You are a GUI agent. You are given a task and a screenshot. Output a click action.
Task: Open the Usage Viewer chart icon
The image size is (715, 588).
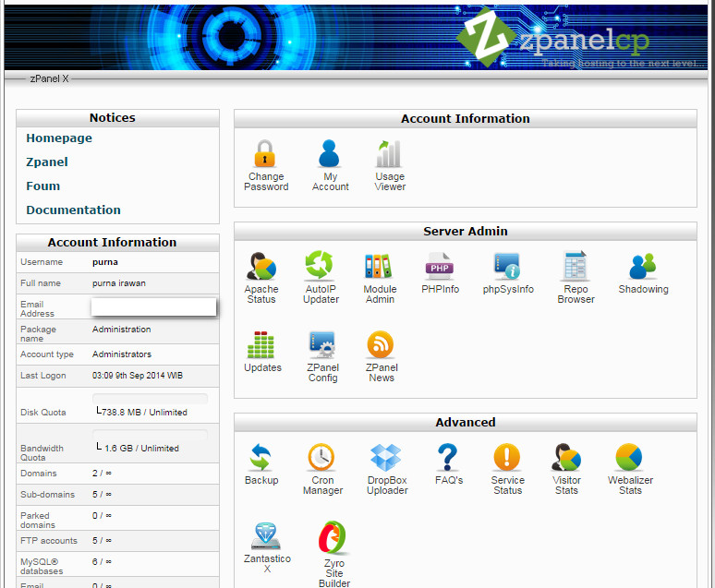point(389,153)
